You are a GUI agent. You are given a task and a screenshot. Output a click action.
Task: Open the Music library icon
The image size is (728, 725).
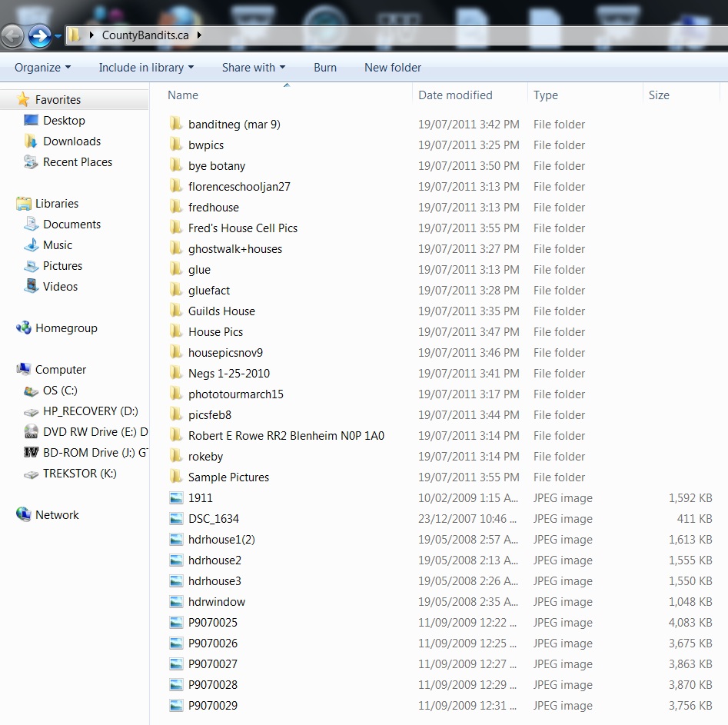pyautogui.click(x=32, y=245)
